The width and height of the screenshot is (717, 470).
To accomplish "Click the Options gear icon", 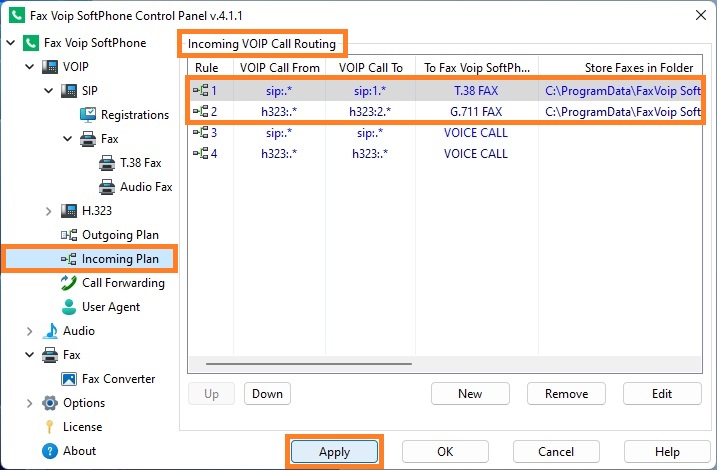I will pyautogui.click(x=50, y=403).
